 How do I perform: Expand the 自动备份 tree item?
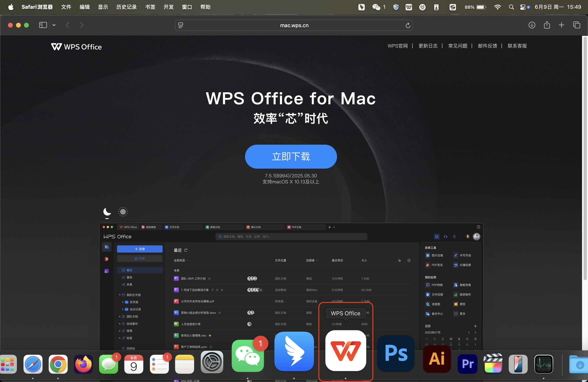120,323
